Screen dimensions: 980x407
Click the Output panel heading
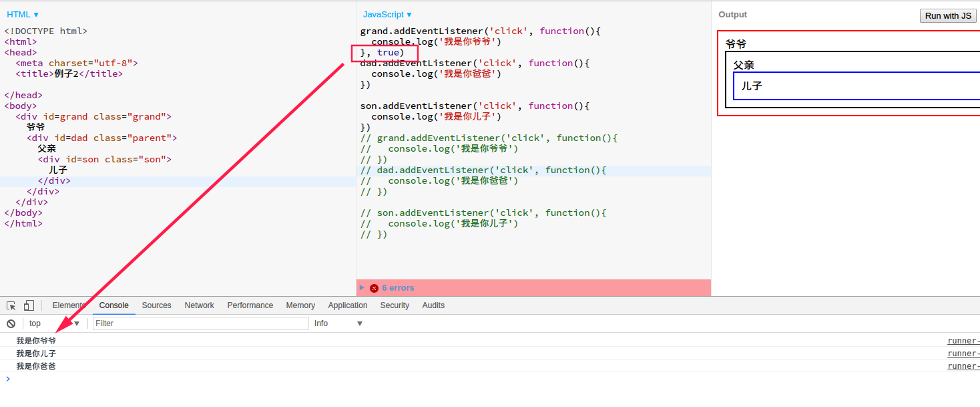tap(732, 15)
